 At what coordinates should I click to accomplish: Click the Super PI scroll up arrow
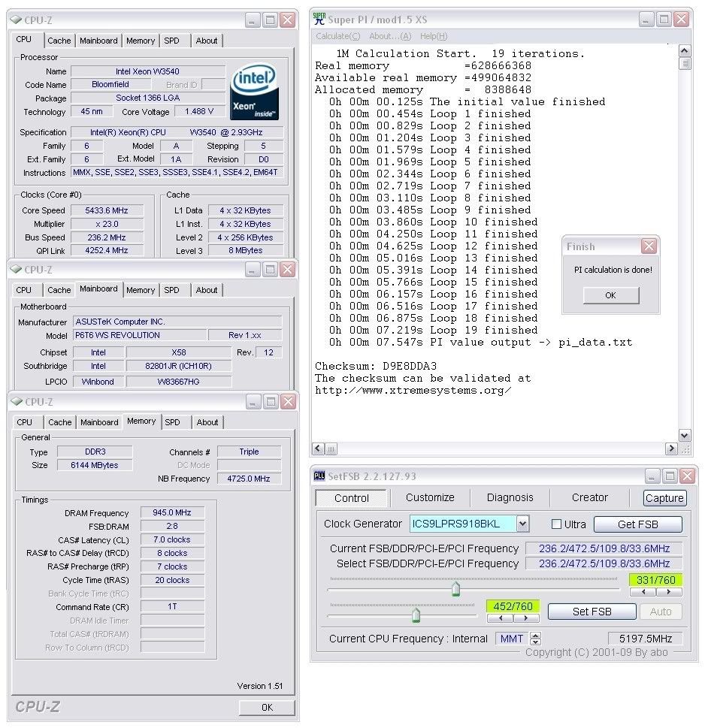685,50
